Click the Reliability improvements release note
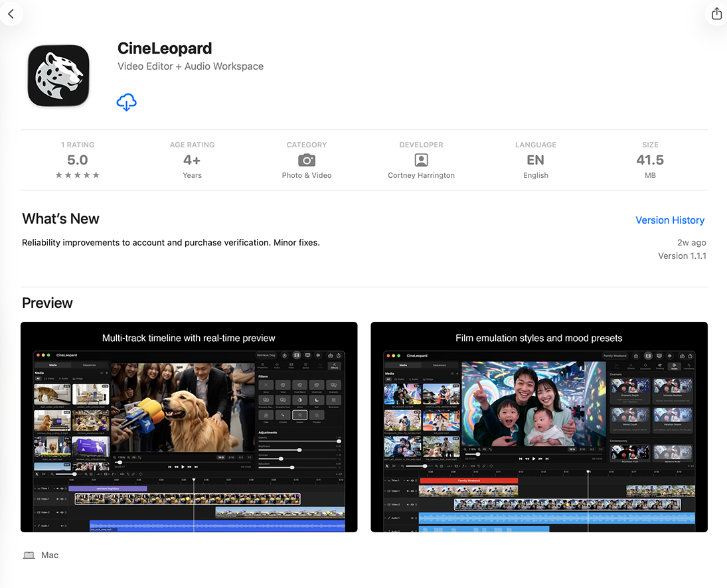This screenshot has width=727, height=588. 171,242
